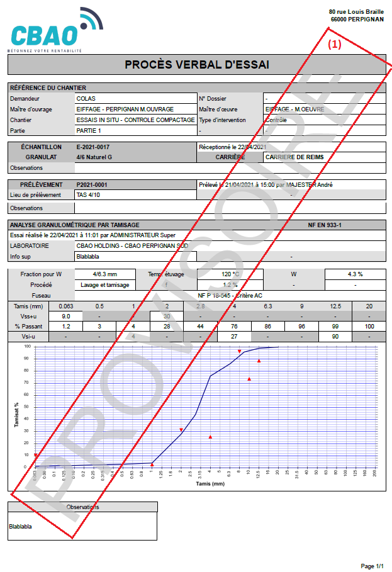
Task: Click the "Lieu de prélèvement" label
Action: (x=35, y=195)
